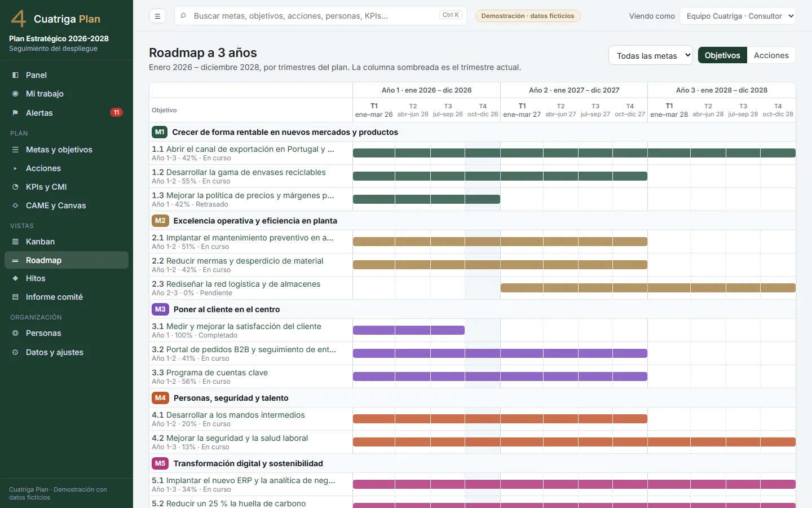Click the red alerts count badge
812x508 pixels.
click(116, 112)
